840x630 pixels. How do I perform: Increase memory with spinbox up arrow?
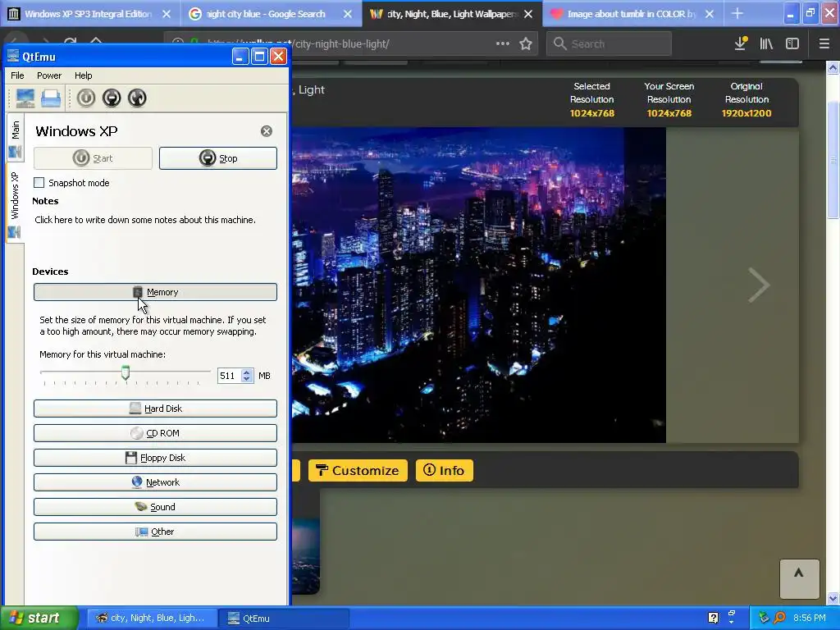tap(246, 372)
